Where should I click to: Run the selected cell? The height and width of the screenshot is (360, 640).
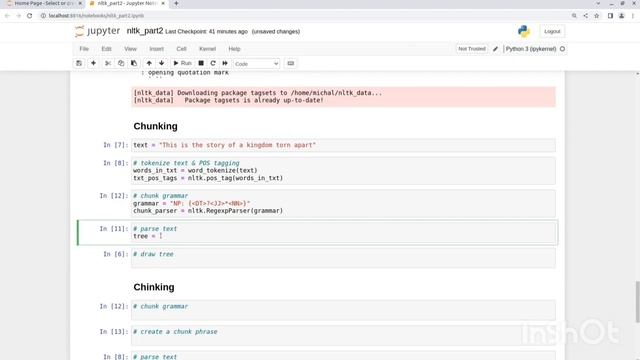[x=182, y=63]
